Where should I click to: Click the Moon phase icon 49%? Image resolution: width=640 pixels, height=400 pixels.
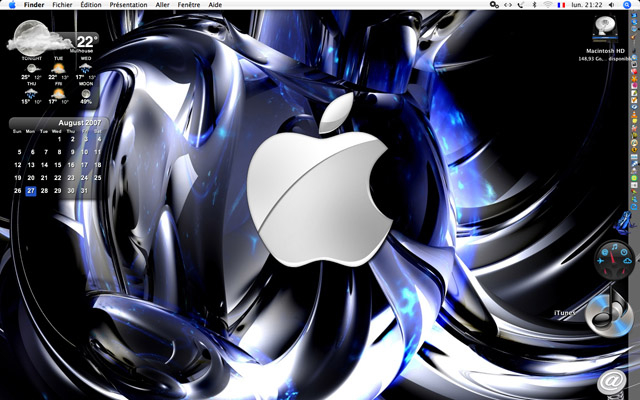pyautogui.click(x=86, y=93)
